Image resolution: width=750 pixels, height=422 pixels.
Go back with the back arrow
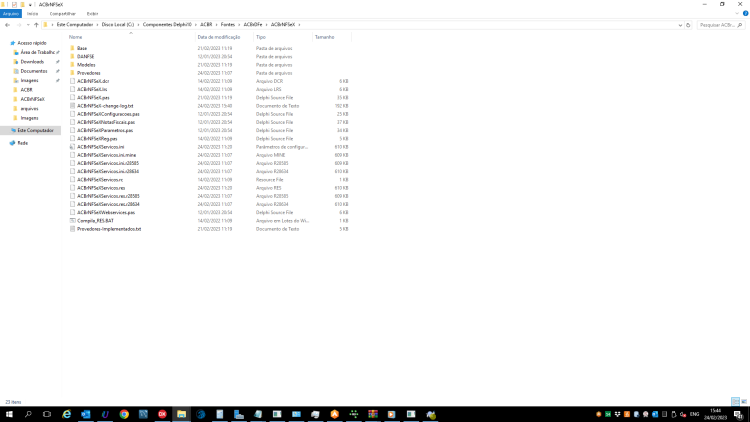click(7, 25)
